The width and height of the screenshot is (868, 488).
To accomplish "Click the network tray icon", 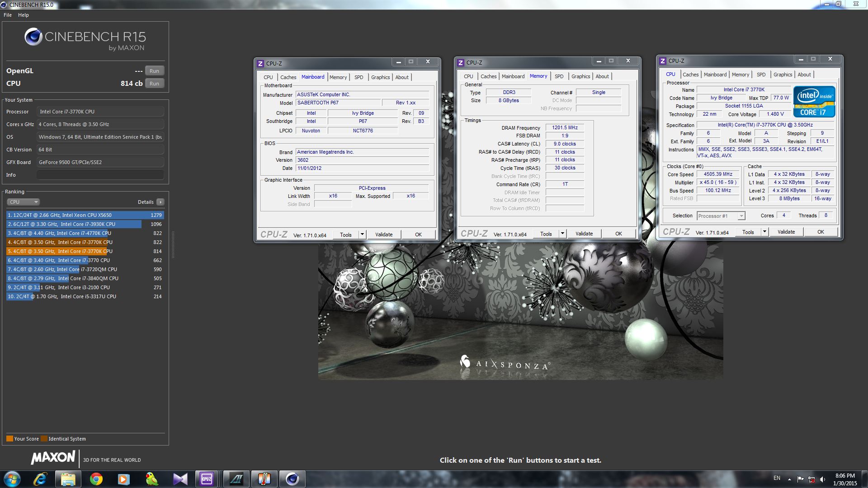I will tap(811, 479).
